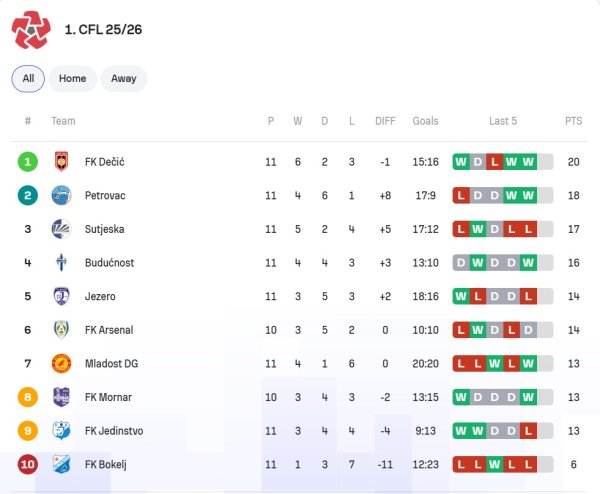Click FK Mornar team crest icon

61,397
